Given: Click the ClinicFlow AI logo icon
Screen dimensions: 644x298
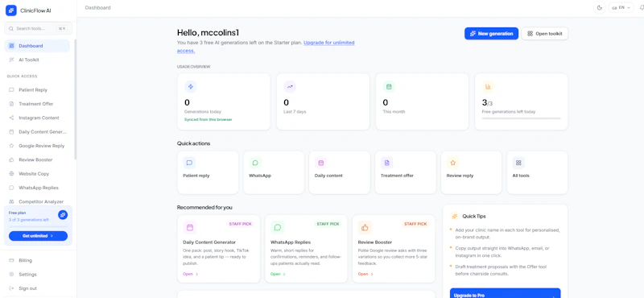Looking at the screenshot, I should 11,10.
